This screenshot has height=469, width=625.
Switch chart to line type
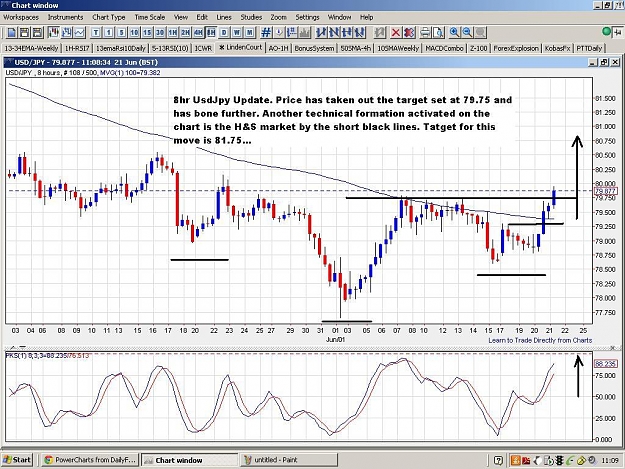[79, 32]
